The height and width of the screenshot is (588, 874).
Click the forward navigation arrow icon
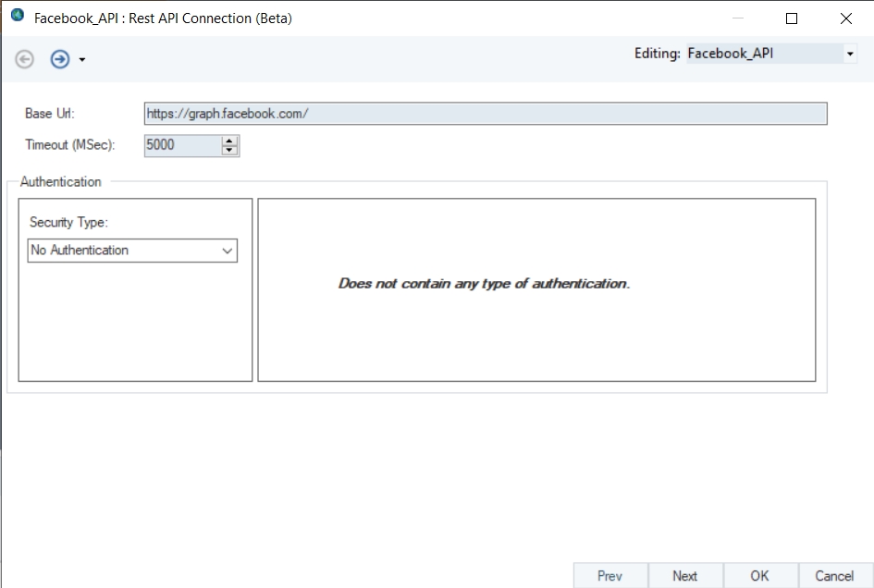(x=60, y=59)
